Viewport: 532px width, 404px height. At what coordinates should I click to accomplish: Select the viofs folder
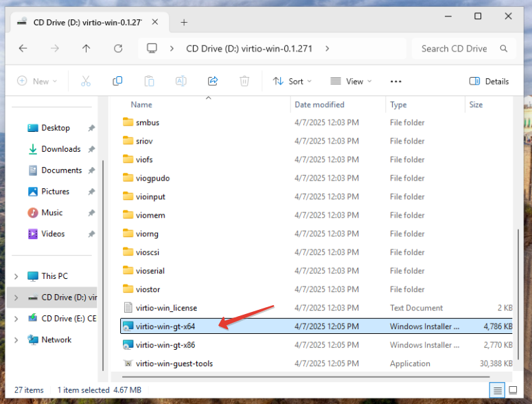pos(316,159)
